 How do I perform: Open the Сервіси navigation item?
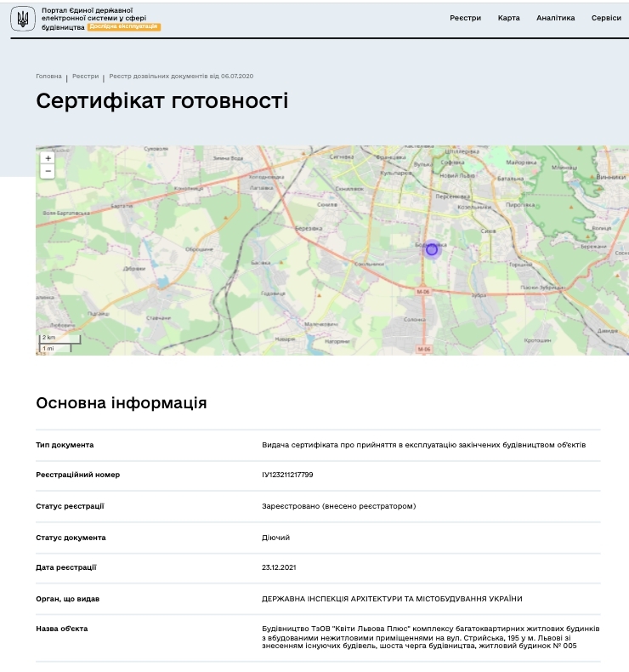(x=606, y=18)
